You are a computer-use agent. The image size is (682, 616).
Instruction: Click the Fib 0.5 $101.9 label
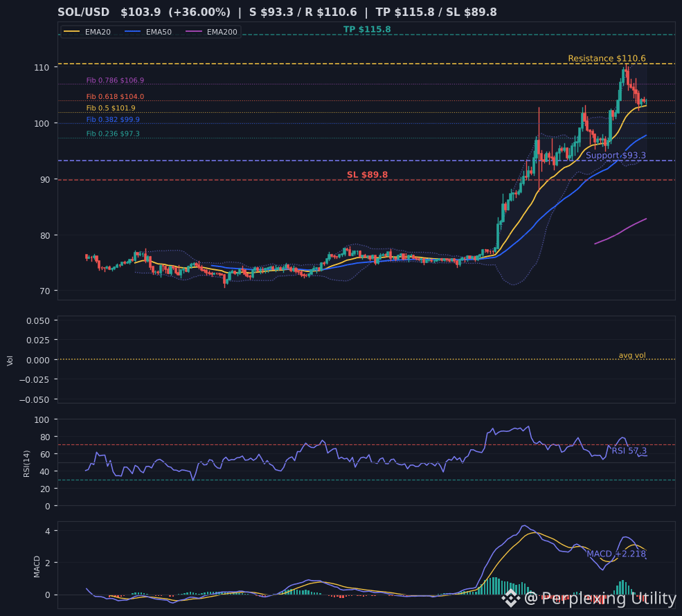click(x=111, y=108)
